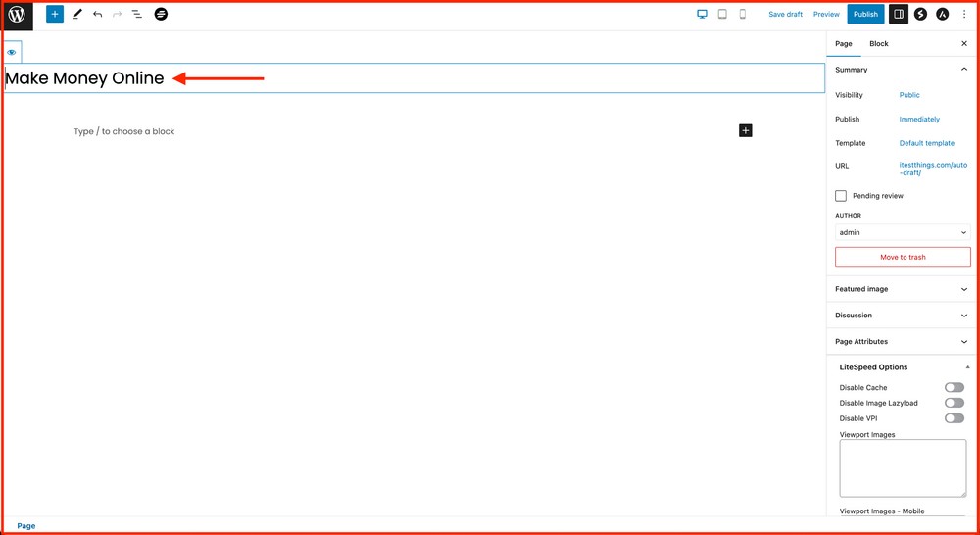Viewport: 980px width, 535px height.
Task: Check the Pending review checkbox
Action: click(x=841, y=196)
